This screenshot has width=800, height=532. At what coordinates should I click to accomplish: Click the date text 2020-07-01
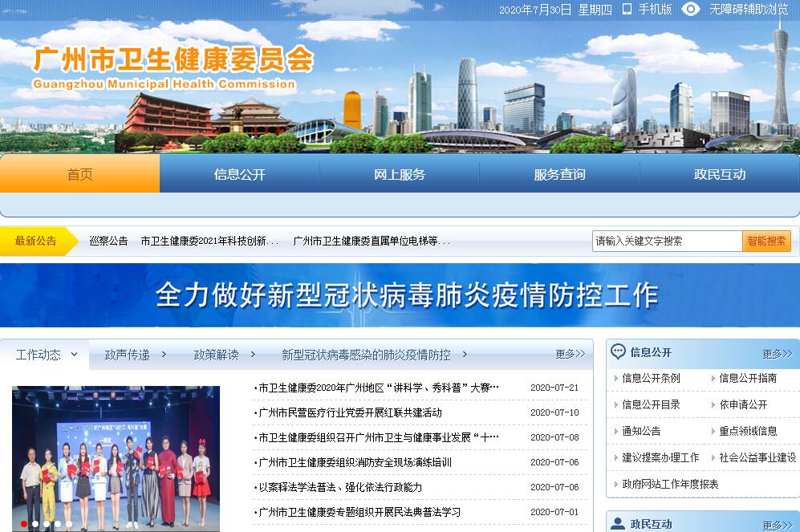[x=554, y=512]
